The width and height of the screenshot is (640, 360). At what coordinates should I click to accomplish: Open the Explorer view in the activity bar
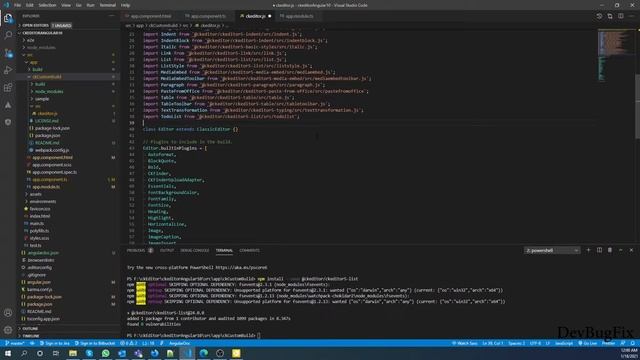coord(8,18)
